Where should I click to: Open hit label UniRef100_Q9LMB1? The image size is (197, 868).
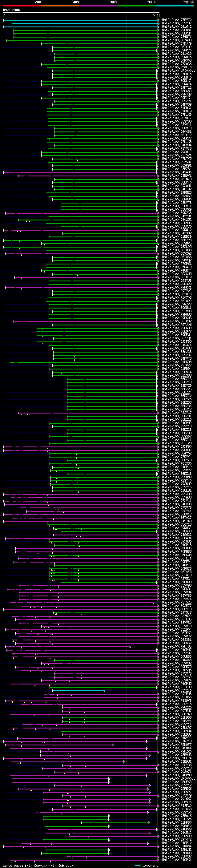pyautogui.click(x=177, y=30)
